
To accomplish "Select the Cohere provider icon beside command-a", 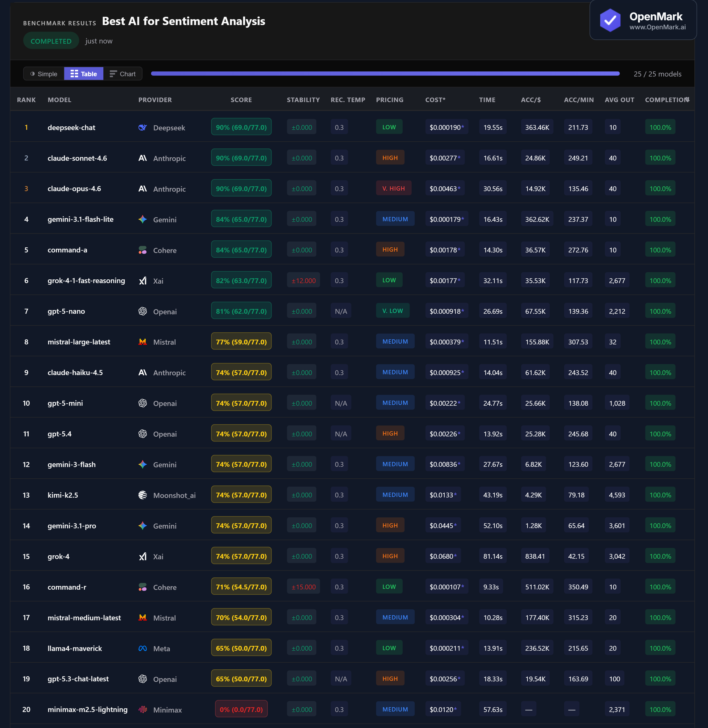I will (142, 250).
